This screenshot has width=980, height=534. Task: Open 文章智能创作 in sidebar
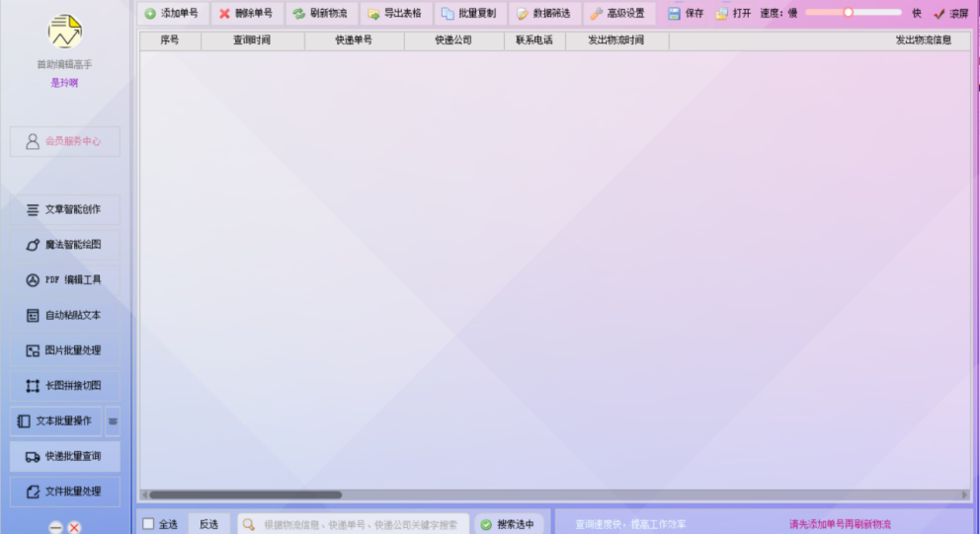pos(65,210)
